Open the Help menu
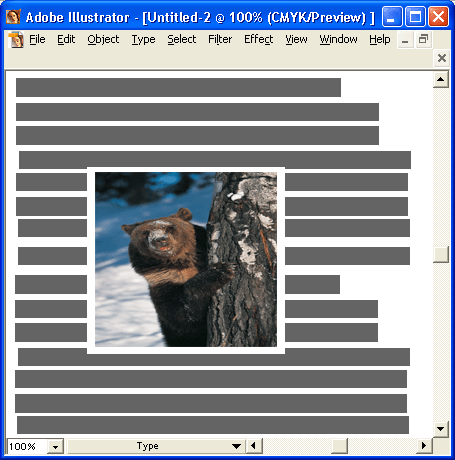455x460 pixels. tap(380, 39)
